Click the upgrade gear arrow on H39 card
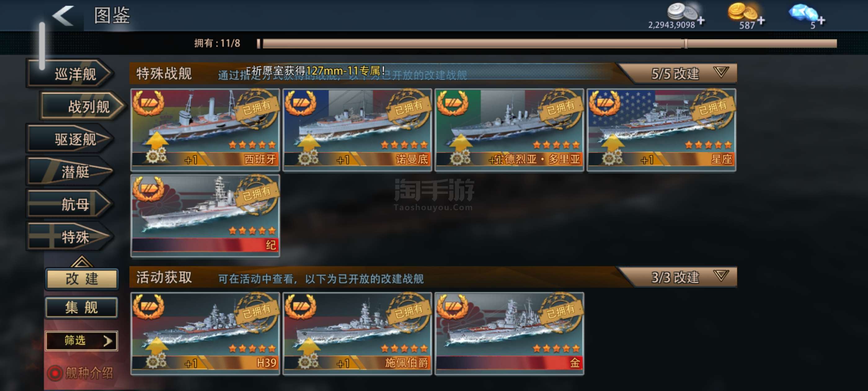Image resolution: width=868 pixels, height=391 pixels. tap(156, 352)
